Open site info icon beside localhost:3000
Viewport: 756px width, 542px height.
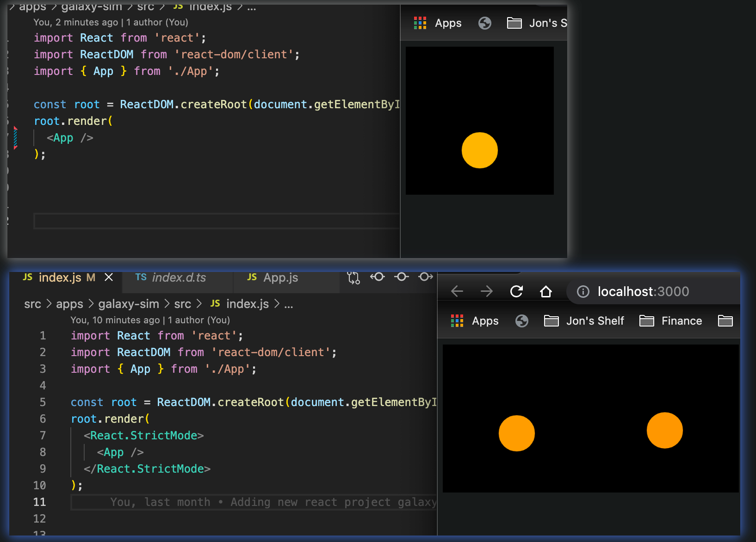[x=583, y=291]
